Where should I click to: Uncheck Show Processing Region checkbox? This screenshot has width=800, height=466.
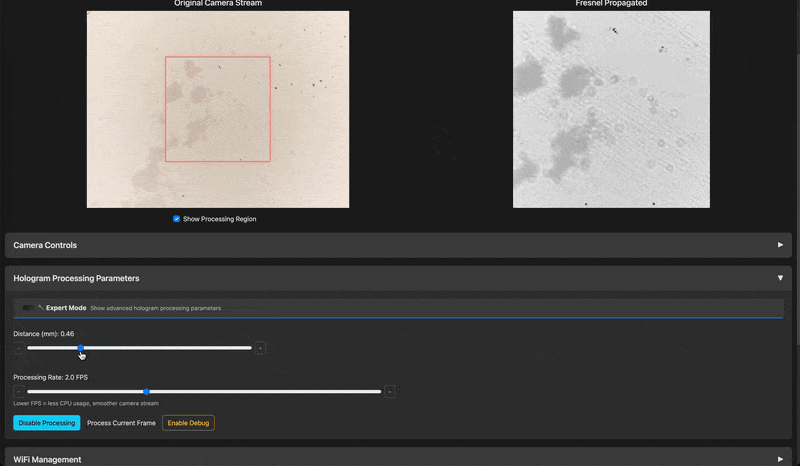pos(177,219)
